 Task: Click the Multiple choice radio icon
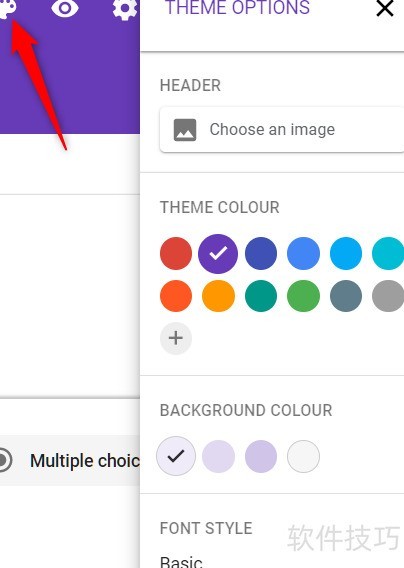tap(4, 460)
